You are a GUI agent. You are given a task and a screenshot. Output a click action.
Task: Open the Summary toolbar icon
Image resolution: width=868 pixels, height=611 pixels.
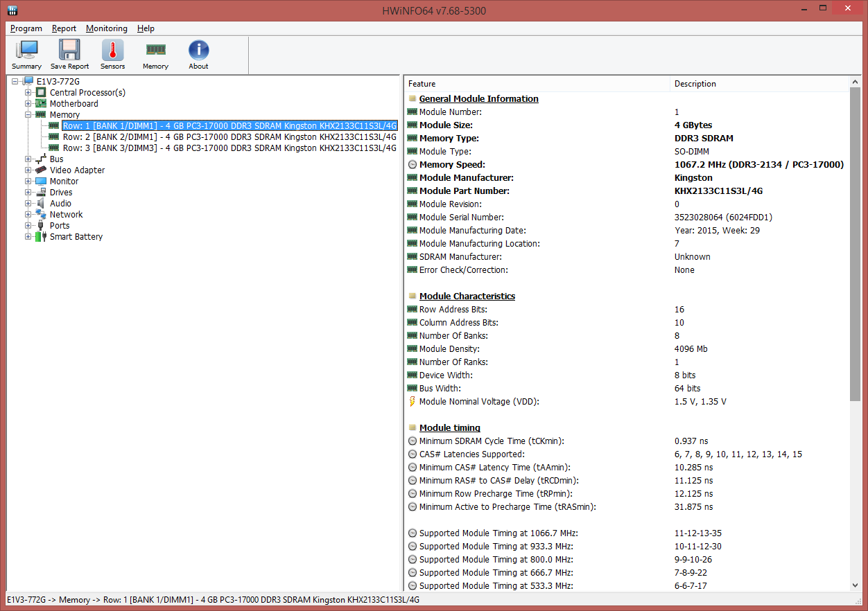[27, 51]
